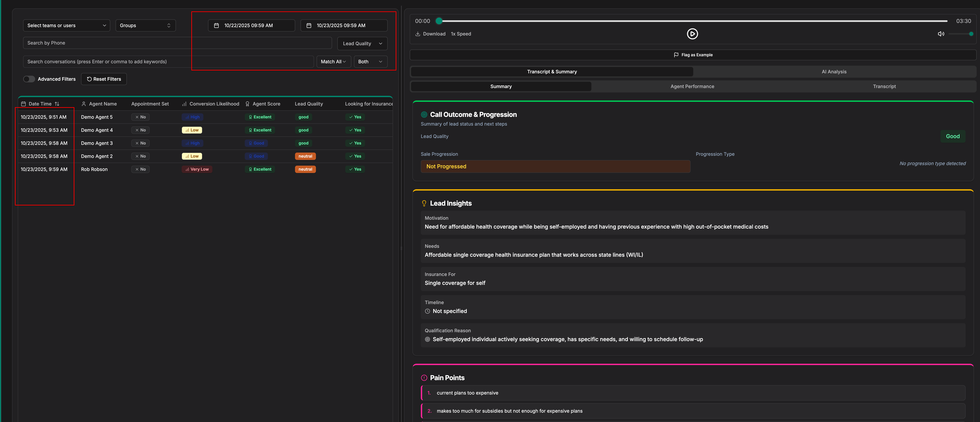Expand the Groups dropdown
Image resolution: width=980 pixels, height=422 pixels.
(145, 25)
